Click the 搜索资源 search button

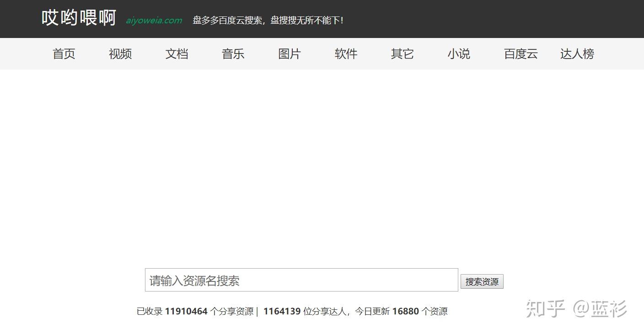[x=482, y=282]
